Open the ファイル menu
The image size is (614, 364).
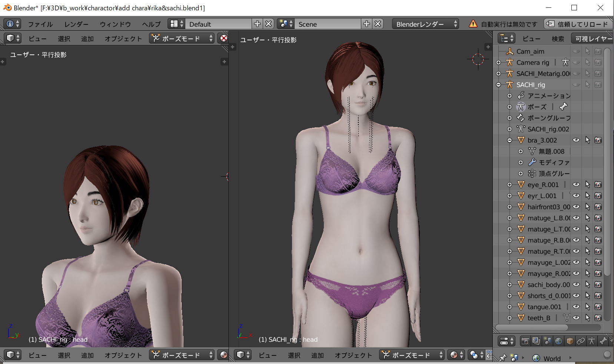[40, 24]
